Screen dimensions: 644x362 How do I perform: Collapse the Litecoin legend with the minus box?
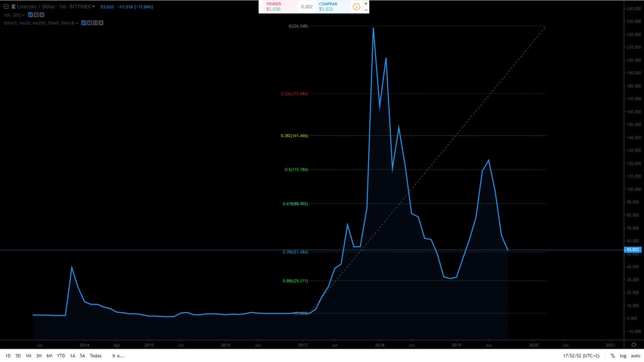(x=6, y=6)
